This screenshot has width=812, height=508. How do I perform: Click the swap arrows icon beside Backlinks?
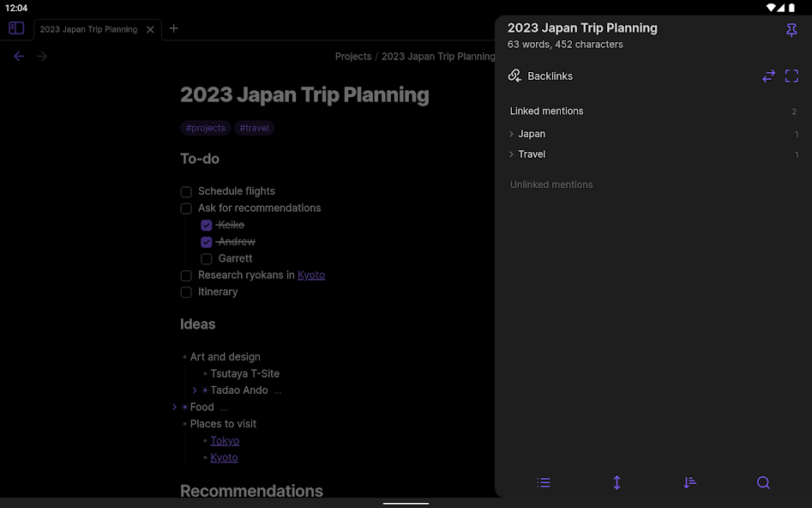(x=768, y=76)
